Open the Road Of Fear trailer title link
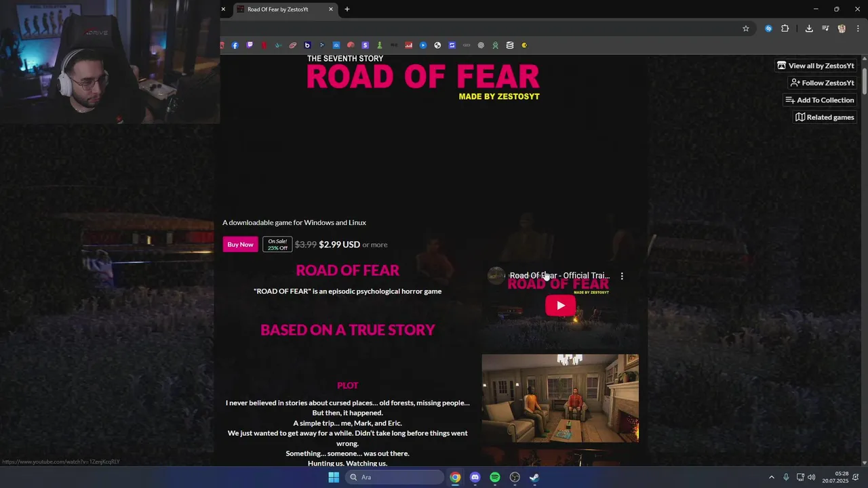 click(x=559, y=276)
